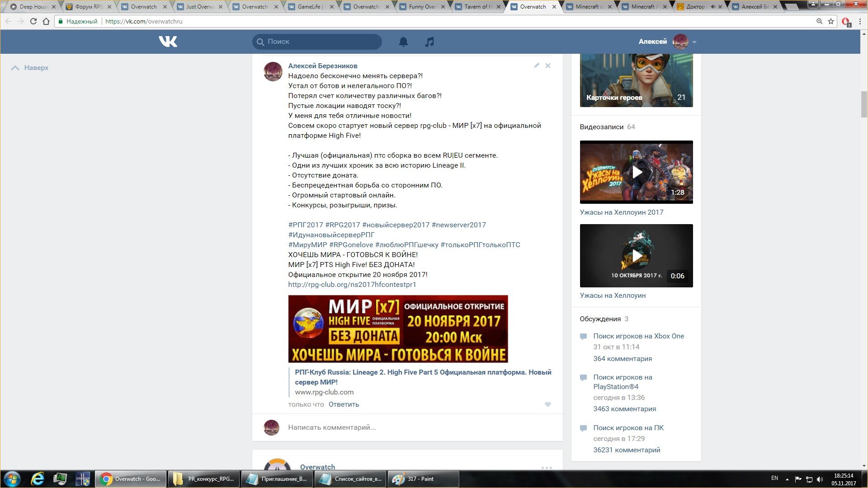Open the Opera-style red extension icon
Image resolution: width=868 pixels, height=488 pixels.
click(x=846, y=22)
